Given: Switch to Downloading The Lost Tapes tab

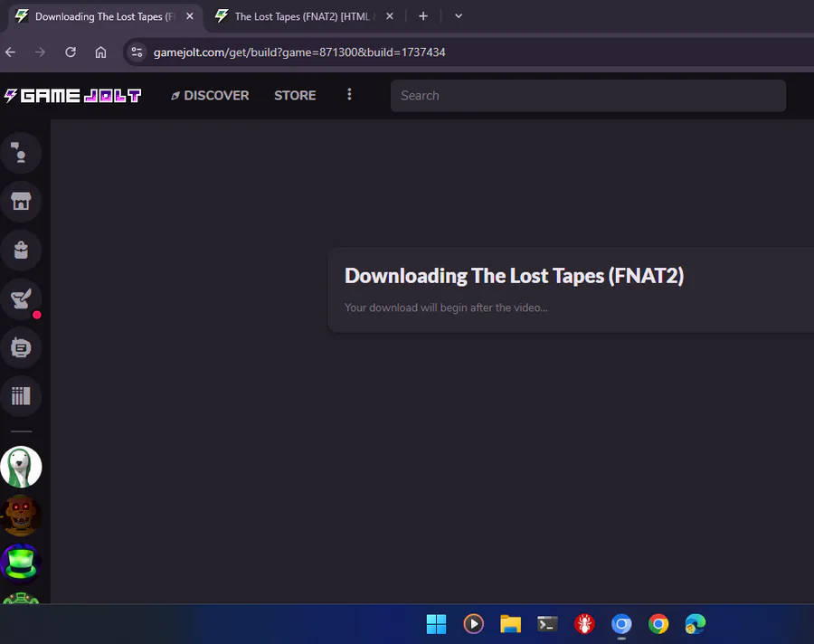Looking at the screenshot, I should tap(104, 16).
